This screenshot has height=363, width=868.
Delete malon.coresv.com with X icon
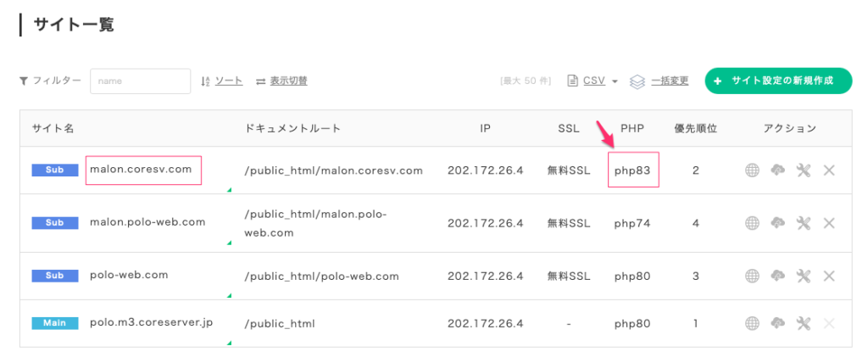pos(829,170)
